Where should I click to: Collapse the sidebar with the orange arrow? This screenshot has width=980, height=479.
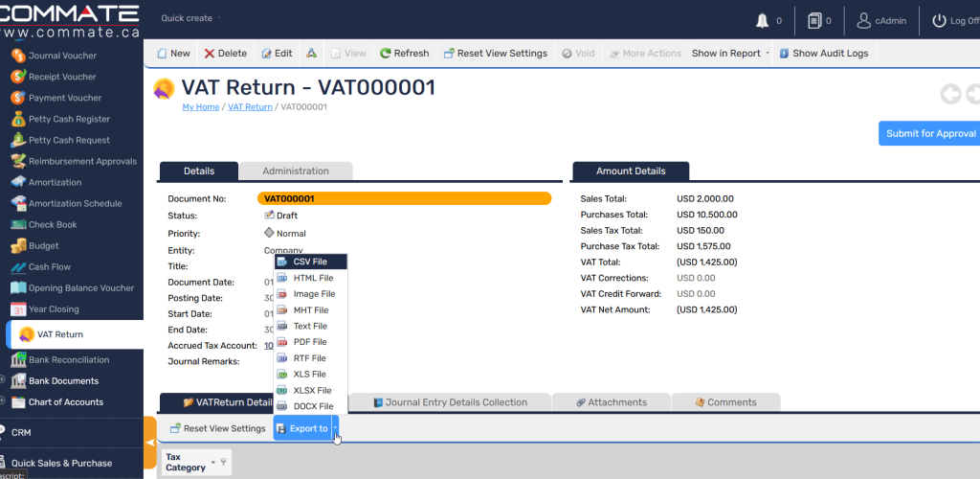click(150, 443)
